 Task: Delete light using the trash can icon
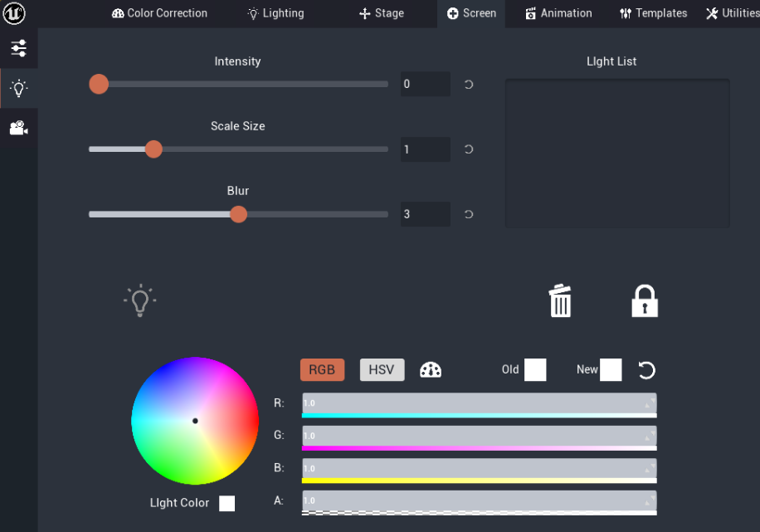point(560,300)
